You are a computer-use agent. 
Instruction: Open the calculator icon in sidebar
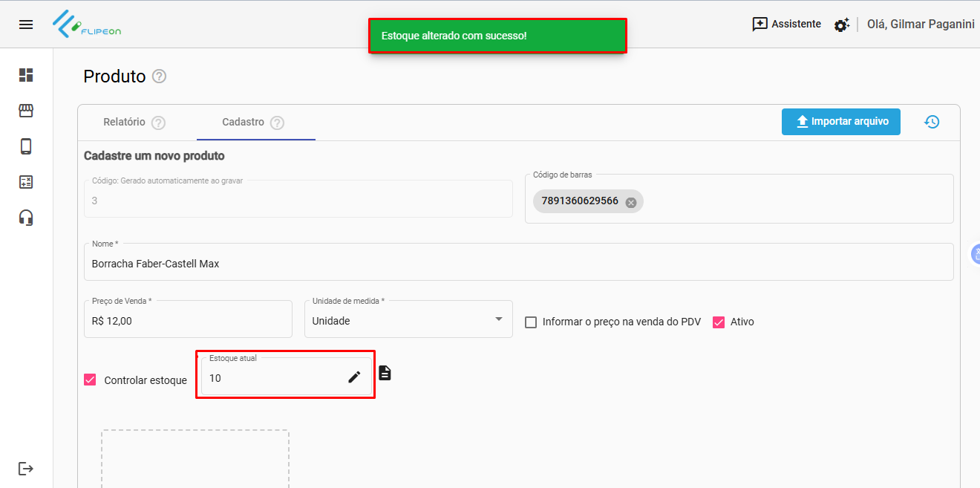(x=26, y=182)
